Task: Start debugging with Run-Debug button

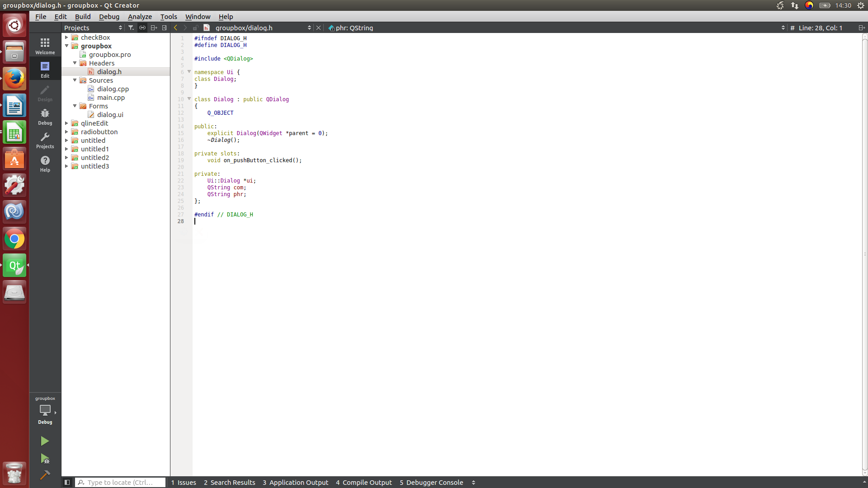Action: (45, 459)
